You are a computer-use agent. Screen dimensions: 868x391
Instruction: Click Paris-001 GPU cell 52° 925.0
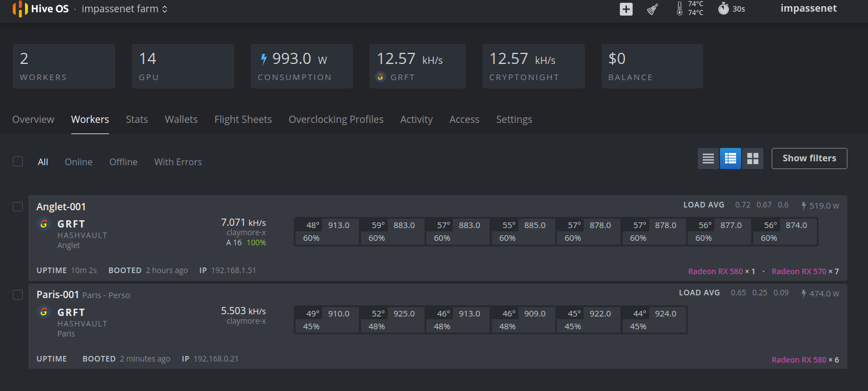tap(392, 320)
